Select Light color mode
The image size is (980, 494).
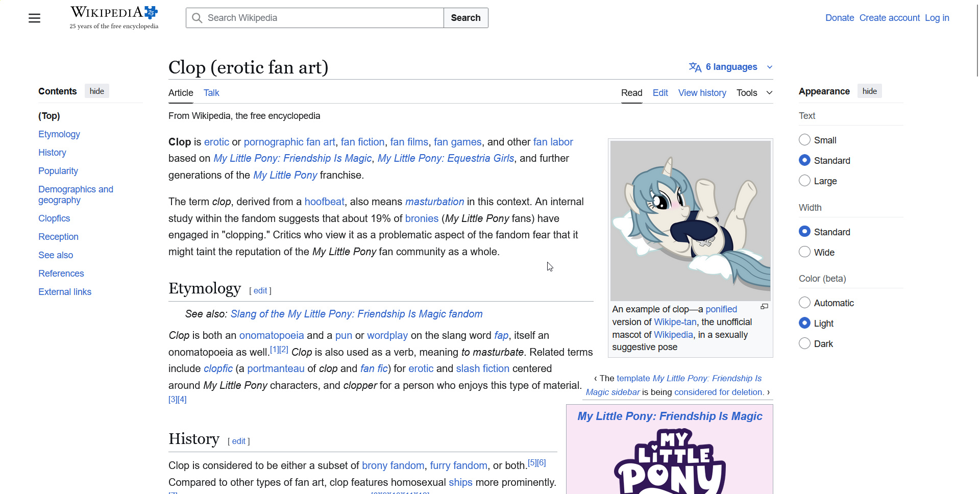coord(804,323)
